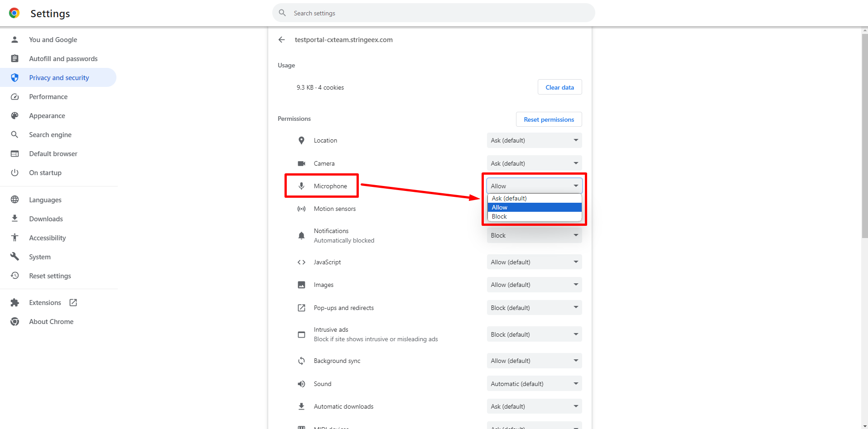Click the back arrow next to site name
Viewport: 868px width, 429px height.
pos(281,40)
